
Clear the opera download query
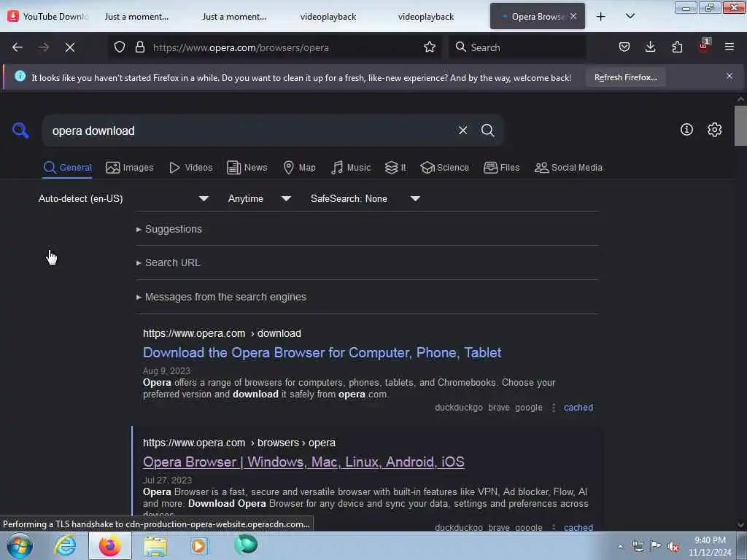(462, 131)
